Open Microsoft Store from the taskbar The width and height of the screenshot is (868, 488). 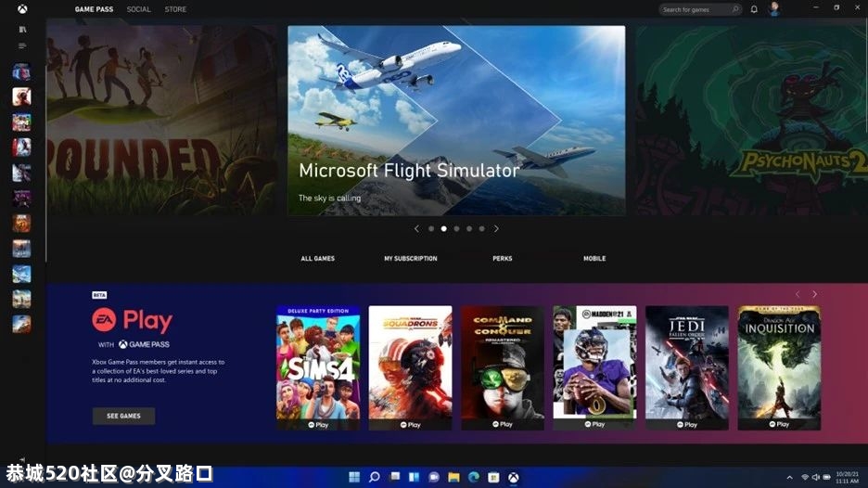click(493, 477)
